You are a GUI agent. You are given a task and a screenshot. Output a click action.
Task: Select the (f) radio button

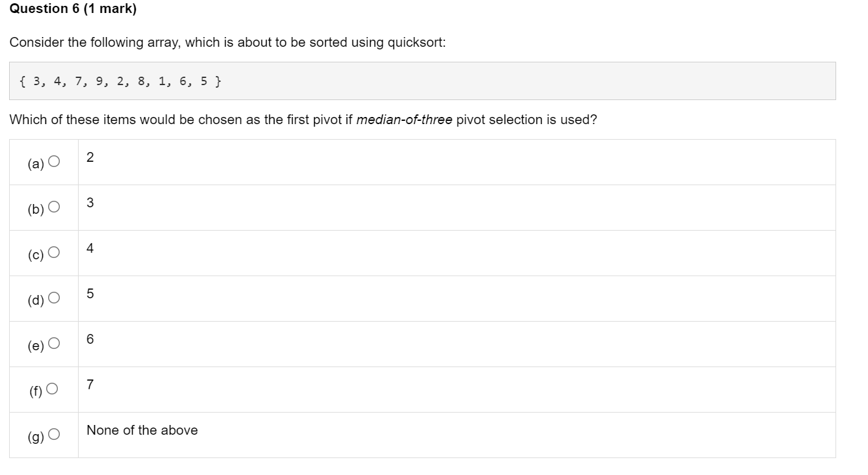pyautogui.click(x=52, y=389)
